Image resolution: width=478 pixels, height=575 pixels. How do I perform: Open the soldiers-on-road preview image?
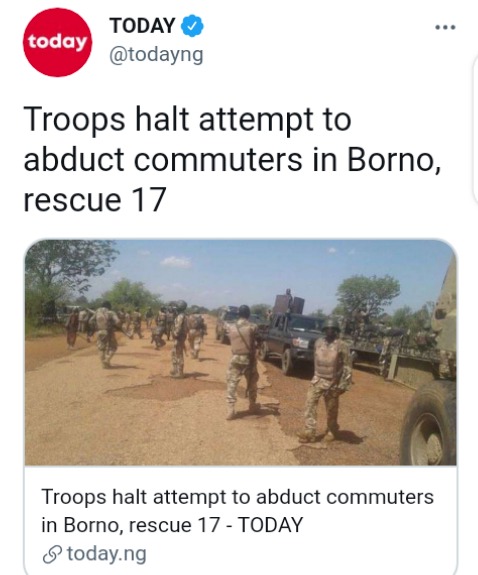coord(241,352)
